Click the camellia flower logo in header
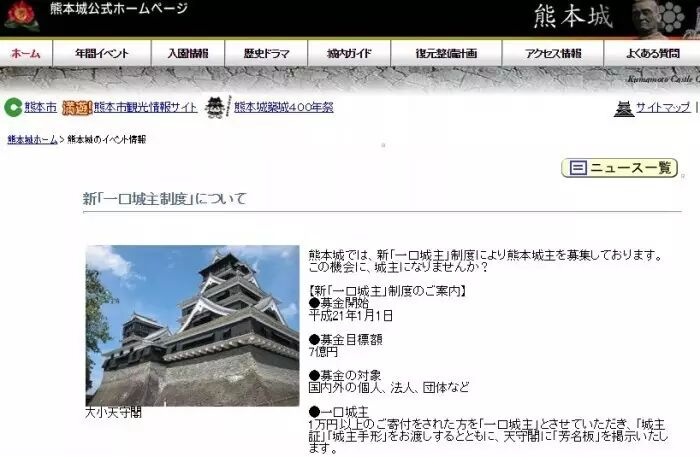700x457 pixels. (22, 16)
